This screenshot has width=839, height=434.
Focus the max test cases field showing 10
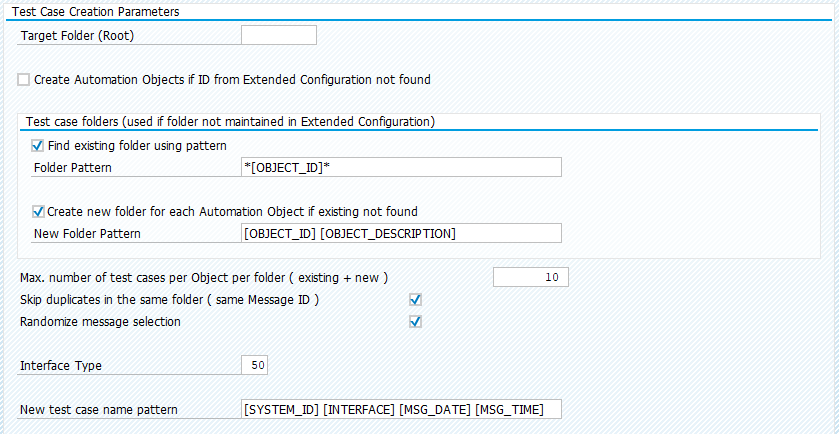[x=530, y=277]
